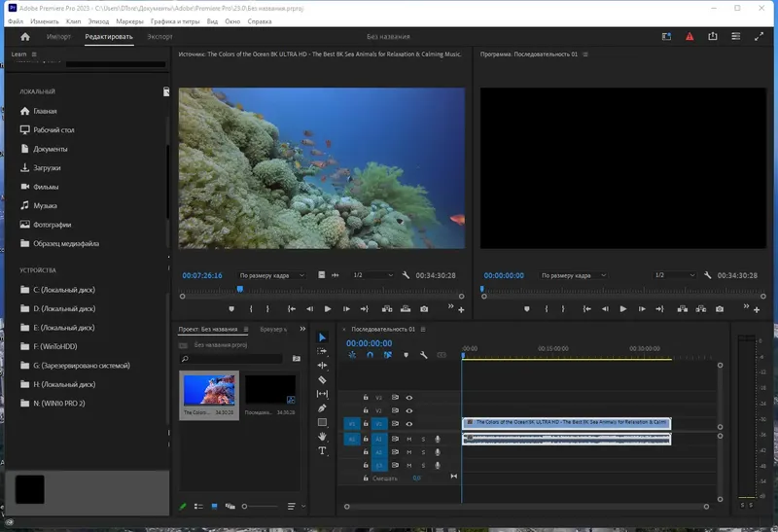Open the Последовательность 01 panel menu

pos(423,330)
